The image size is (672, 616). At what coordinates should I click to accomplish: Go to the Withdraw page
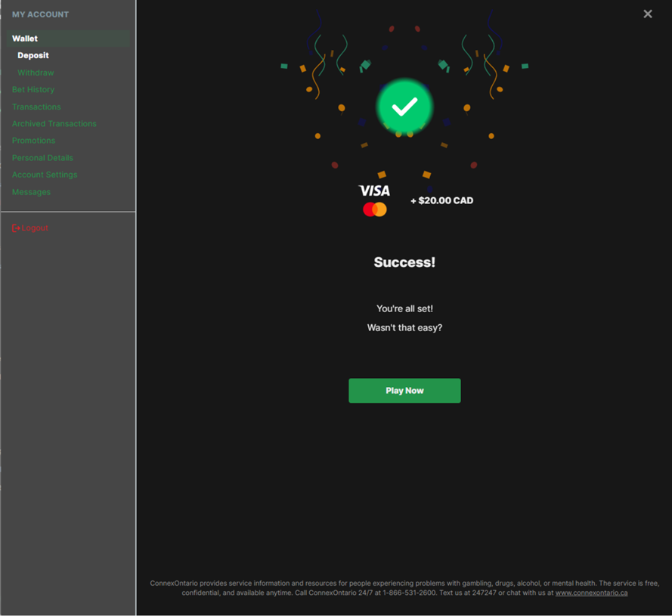pos(36,73)
